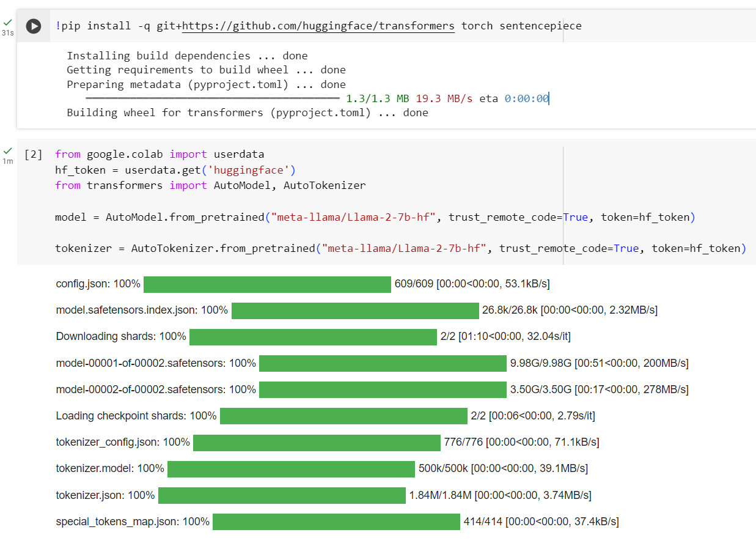Click the special_tokens_map.json progress bar
Viewport: 756px width, 557px height.
coord(336,522)
